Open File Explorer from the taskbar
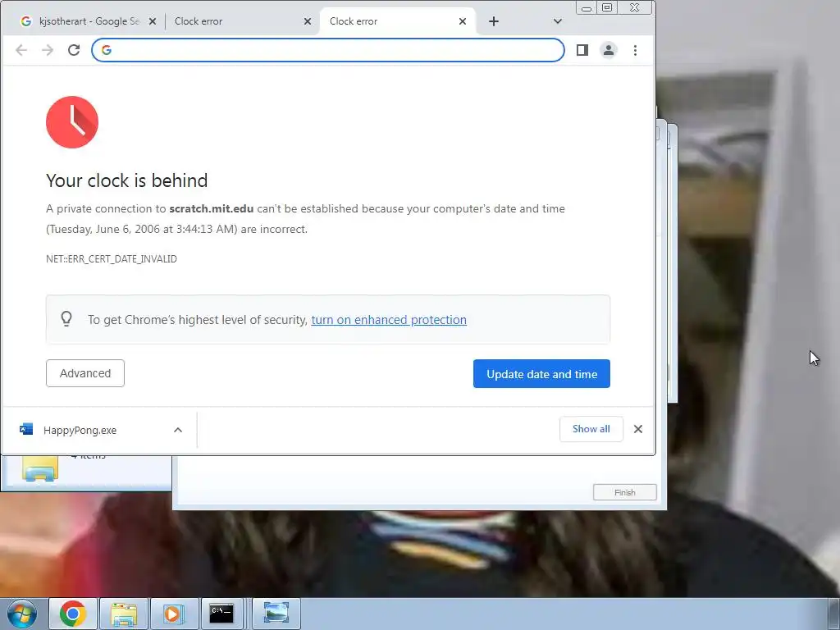This screenshot has width=840, height=630. pyautogui.click(x=124, y=614)
